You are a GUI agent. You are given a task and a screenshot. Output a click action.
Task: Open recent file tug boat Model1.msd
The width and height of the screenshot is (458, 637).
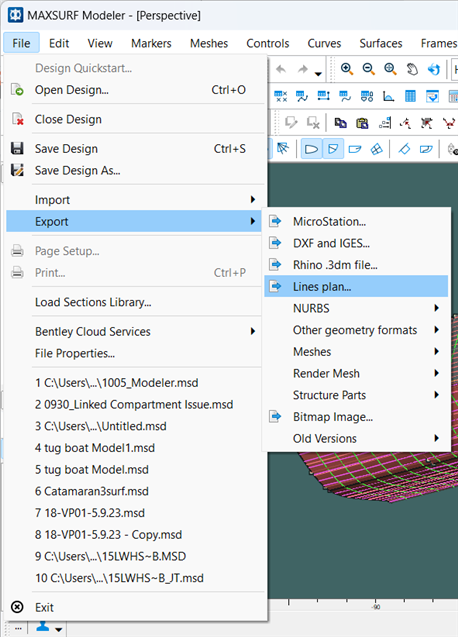pyautogui.click(x=95, y=448)
